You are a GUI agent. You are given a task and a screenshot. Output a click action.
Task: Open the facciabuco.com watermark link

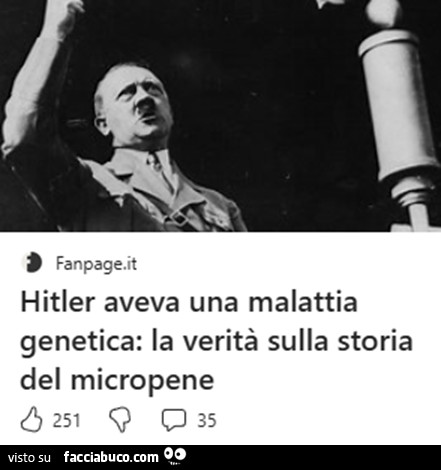[x=111, y=457]
